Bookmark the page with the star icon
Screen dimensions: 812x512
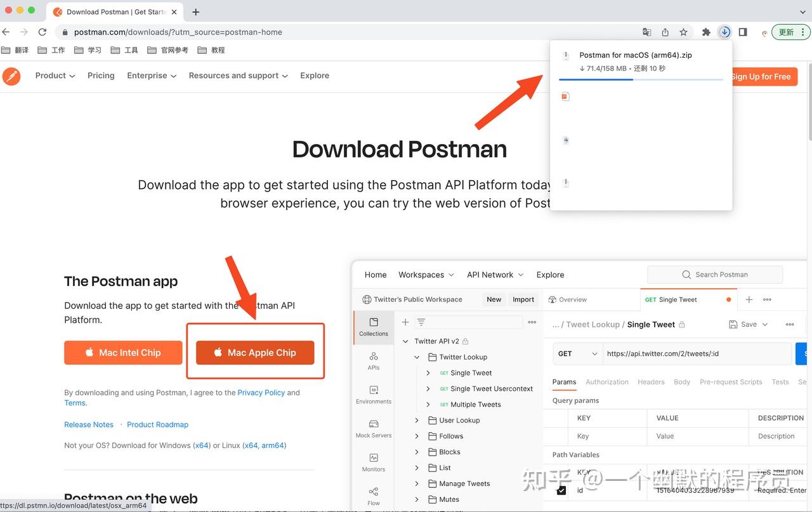[x=682, y=32]
